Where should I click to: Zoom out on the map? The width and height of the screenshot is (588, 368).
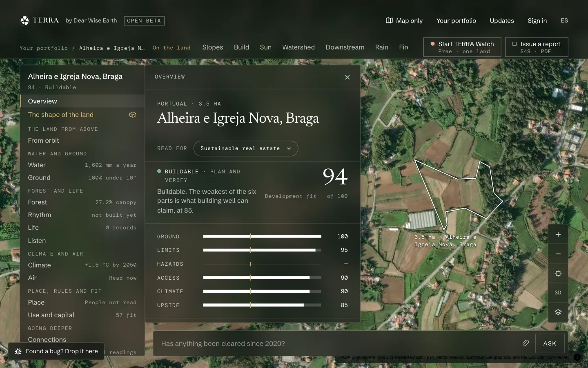coord(558,254)
